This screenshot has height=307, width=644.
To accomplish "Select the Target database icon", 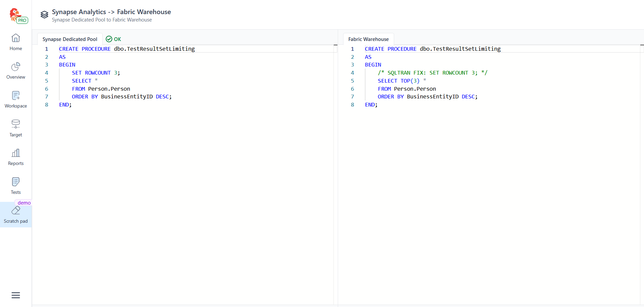I will pos(16,124).
